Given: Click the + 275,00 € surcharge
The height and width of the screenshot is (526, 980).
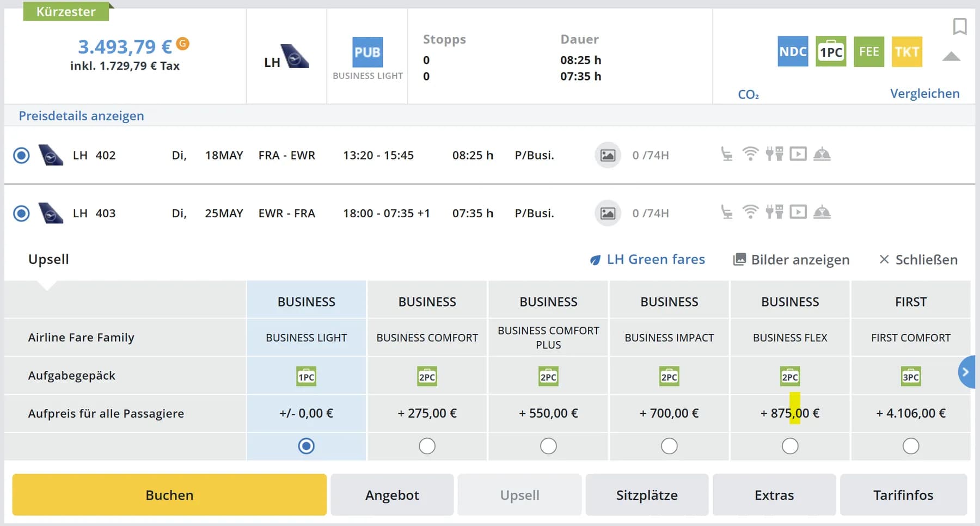Looking at the screenshot, I should pos(427,413).
